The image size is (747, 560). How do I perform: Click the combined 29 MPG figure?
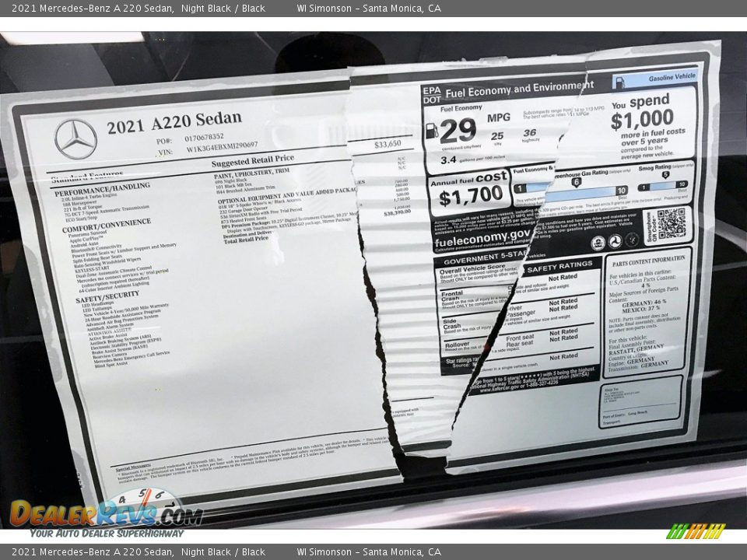(458, 130)
